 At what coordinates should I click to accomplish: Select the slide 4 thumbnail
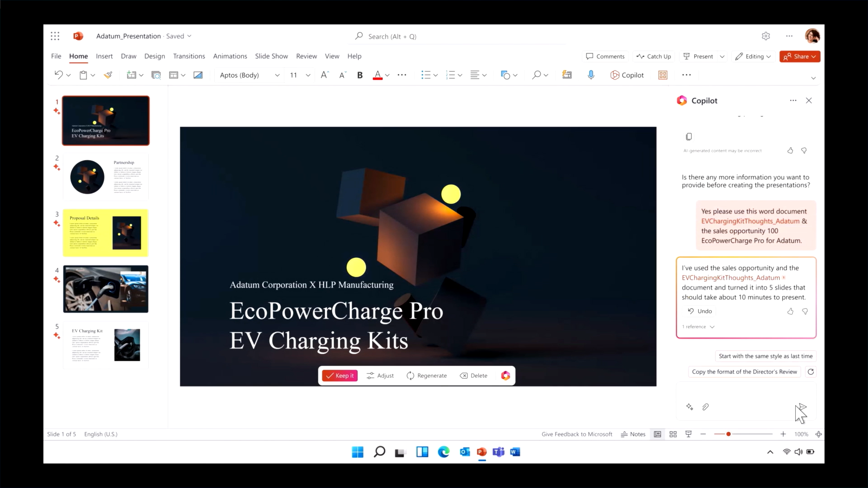106,289
